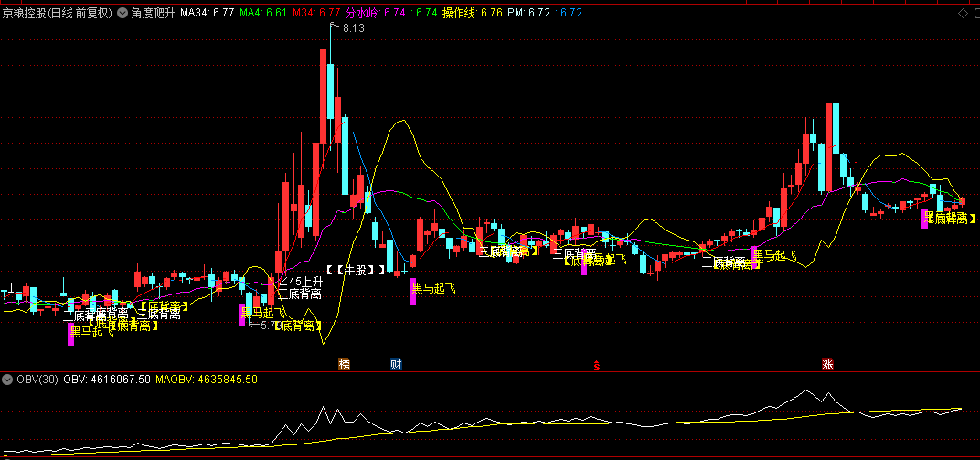Image resolution: width=980 pixels, height=460 pixels.
Task: Expand the dropdown arrow beside OBV(30)
Action: (x=7, y=379)
